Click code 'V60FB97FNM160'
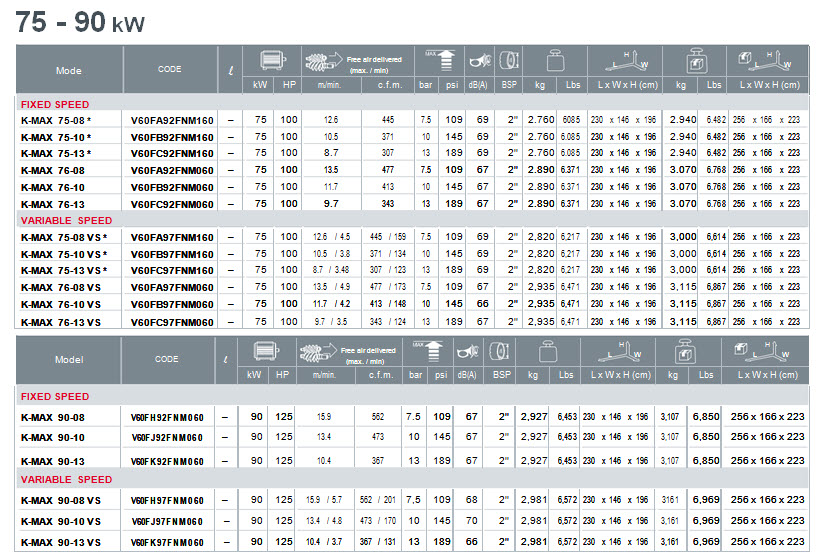Screen dimensions: 824x560 [x=172, y=254]
